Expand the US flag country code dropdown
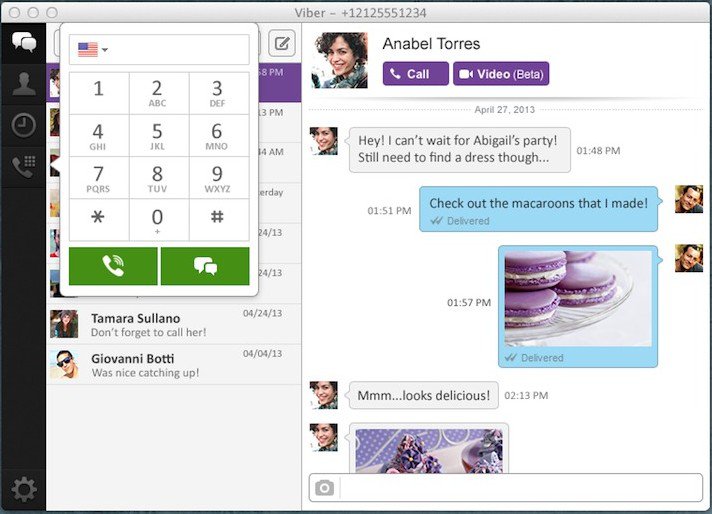 [x=92, y=49]
